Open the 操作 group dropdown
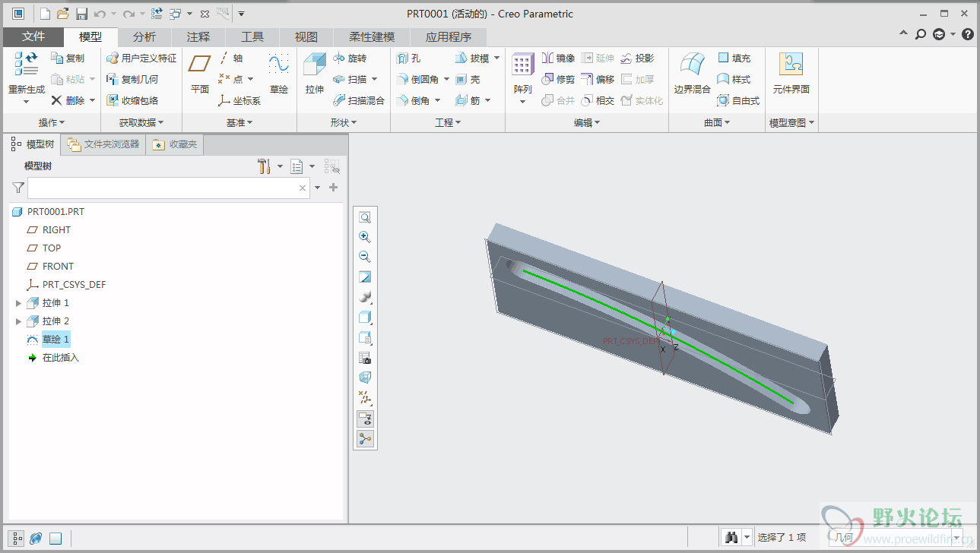This screenshot has height=553, width=980. tap(52, 122)
